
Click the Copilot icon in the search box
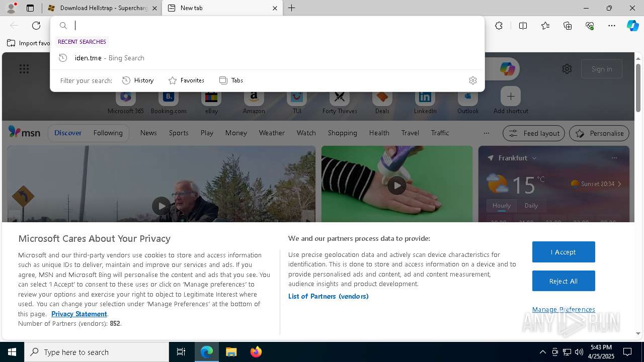click(x=507, y=69)
